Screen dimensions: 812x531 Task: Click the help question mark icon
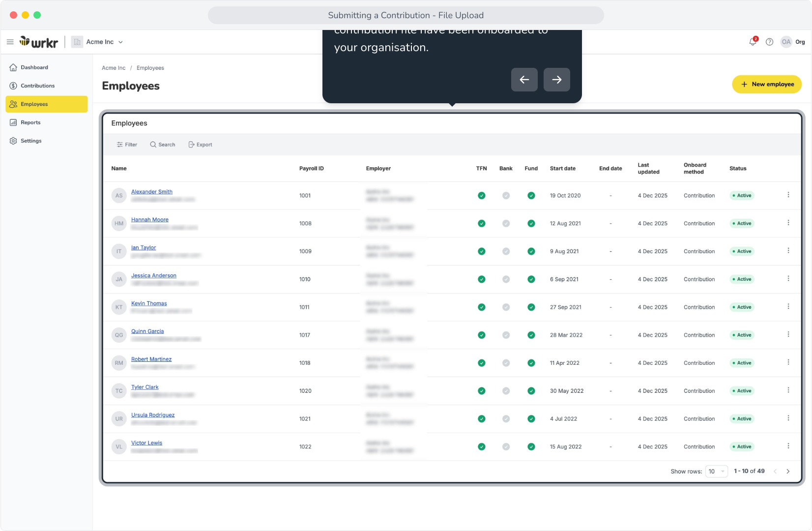point(770,42)
